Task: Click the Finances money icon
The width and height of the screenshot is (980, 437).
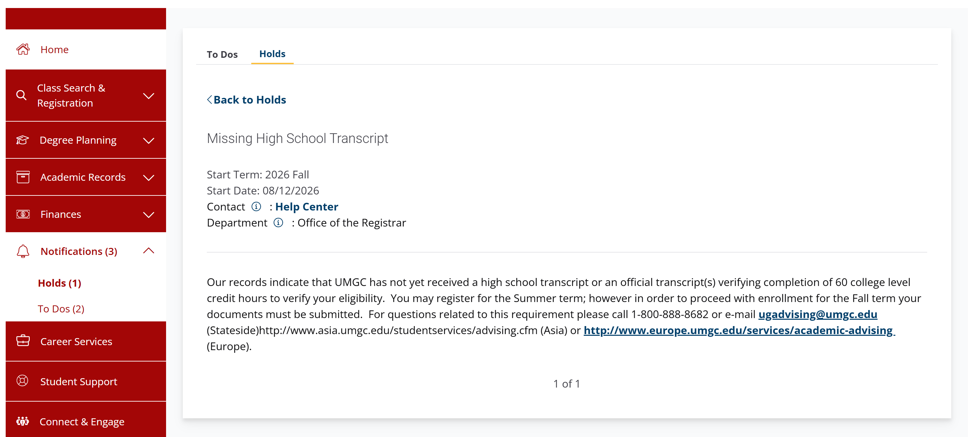Action: coord(23,214)
